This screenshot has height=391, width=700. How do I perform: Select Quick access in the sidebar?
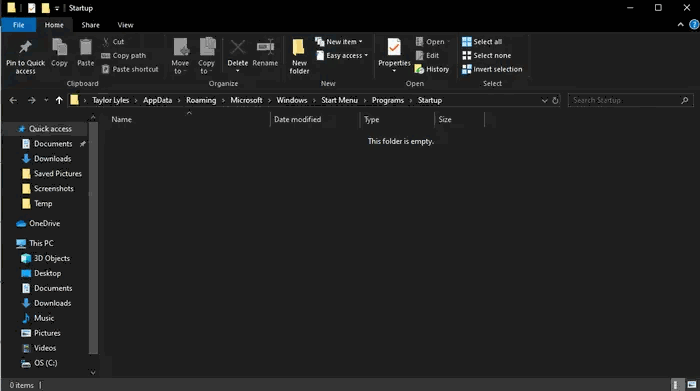pos(45,129)
